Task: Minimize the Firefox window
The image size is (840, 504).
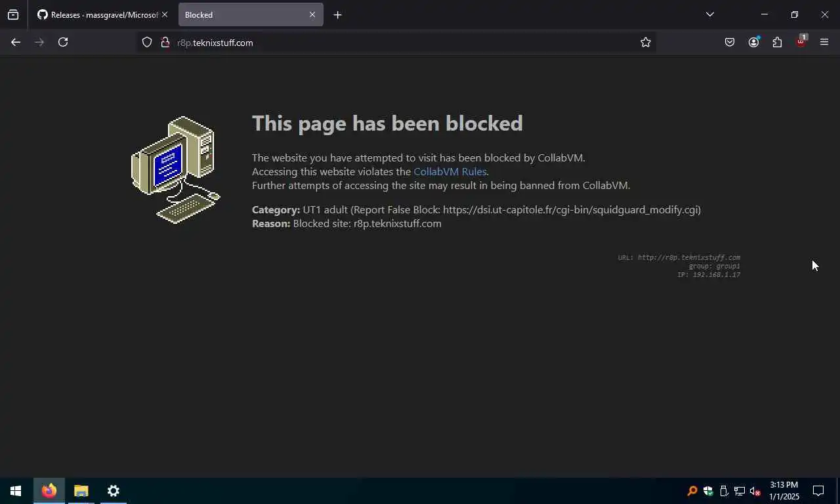Action: click(x=764, y=14)
